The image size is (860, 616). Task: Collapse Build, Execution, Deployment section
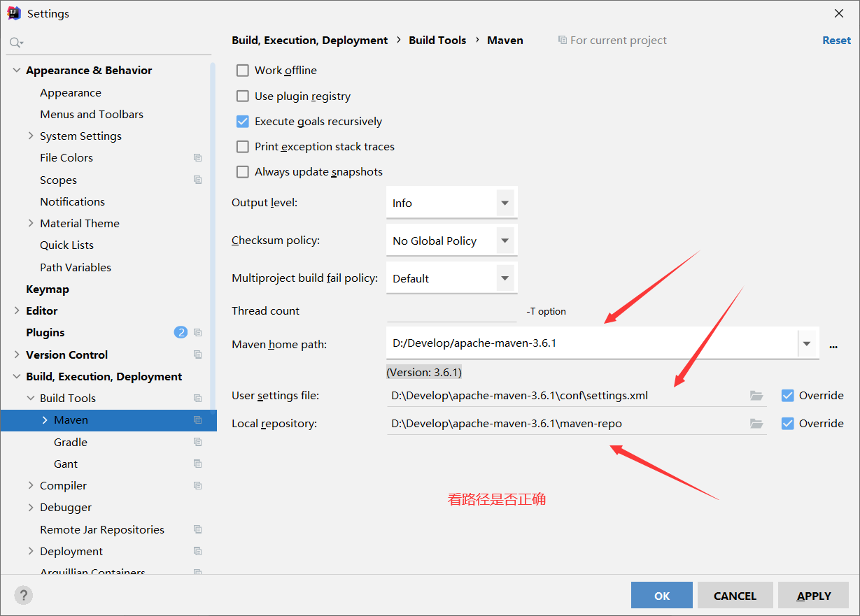(16, 376)
